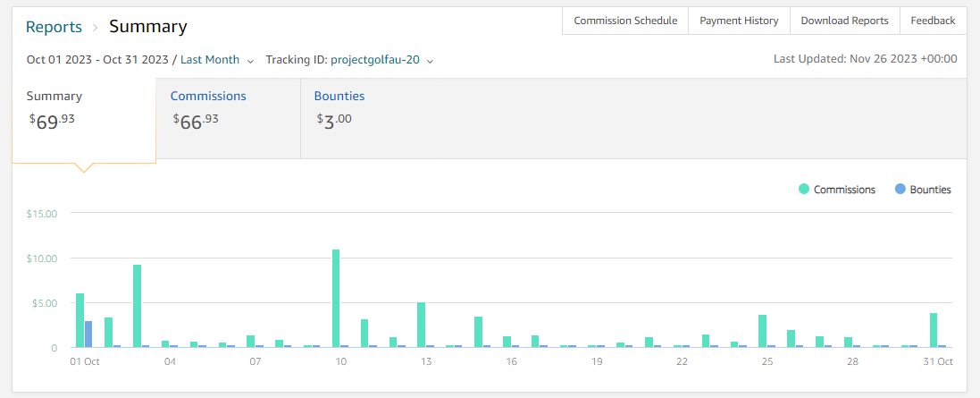The image size is (980, 398).
Task: Click the commission bar on 31 Oct
Action: pyautogui.click(x=934, y=330)
